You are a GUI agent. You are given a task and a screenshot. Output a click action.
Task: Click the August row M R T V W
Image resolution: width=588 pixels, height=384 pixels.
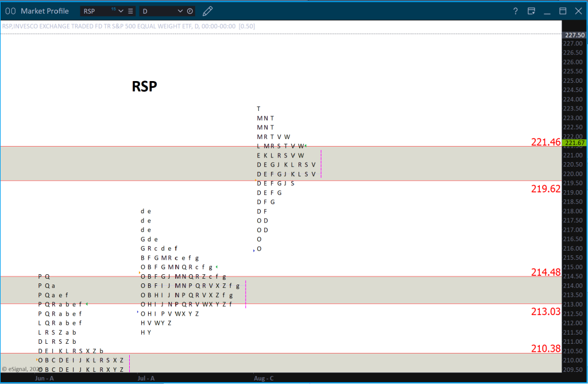tap(273, 137)
